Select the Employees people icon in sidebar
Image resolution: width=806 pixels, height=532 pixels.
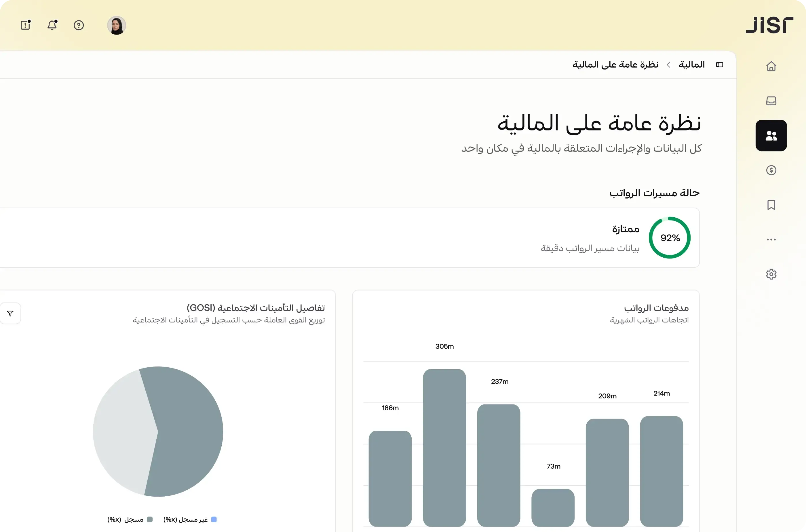771,135
